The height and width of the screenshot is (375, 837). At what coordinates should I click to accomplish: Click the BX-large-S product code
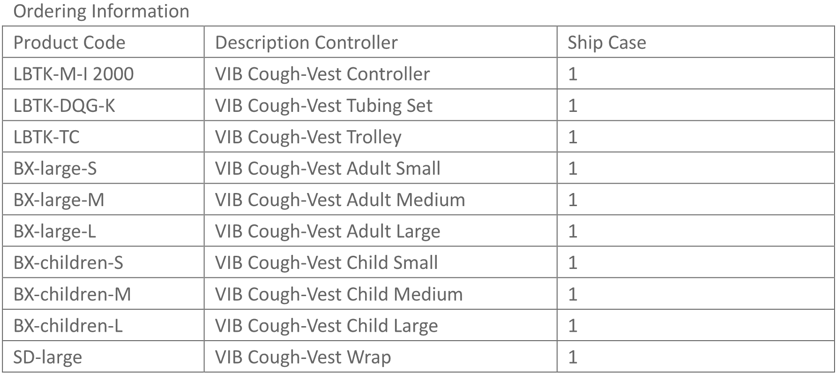(x=56, y=168)
